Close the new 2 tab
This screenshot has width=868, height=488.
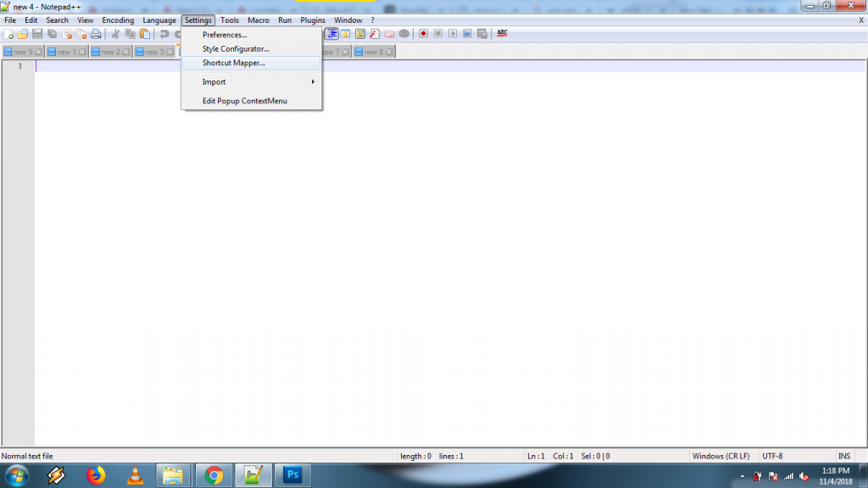pyautogui.click(x=126, y=52)
